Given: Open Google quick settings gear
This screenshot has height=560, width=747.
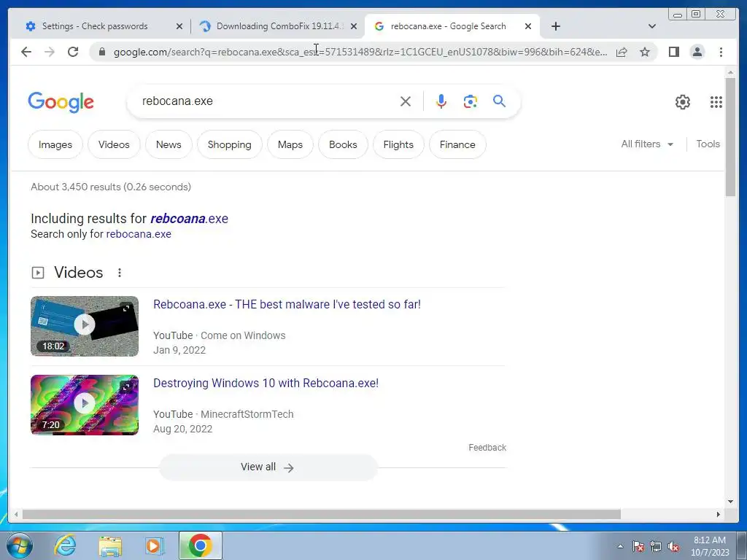Looking at the screenshot, I should point(683,102).
